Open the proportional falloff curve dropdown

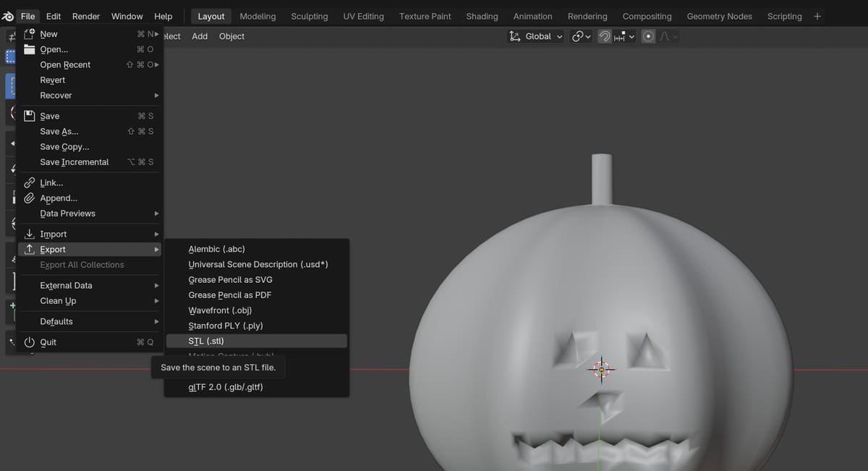(669, 36)
